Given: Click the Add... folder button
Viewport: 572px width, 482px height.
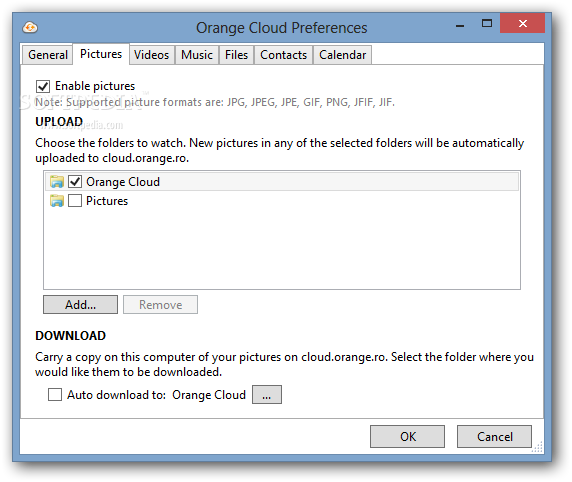Looking at the screenshot, I should (x=80, y=304).
